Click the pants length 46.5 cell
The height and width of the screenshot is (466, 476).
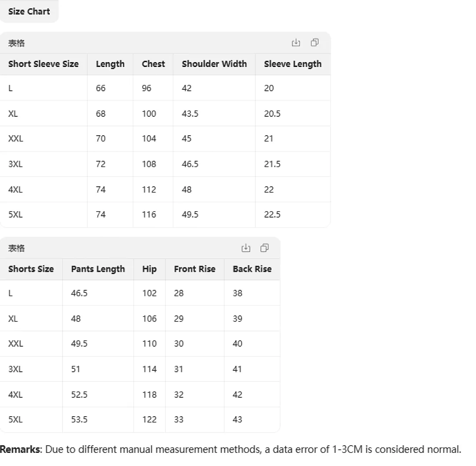pyautogui.click(x=98, y=293)
